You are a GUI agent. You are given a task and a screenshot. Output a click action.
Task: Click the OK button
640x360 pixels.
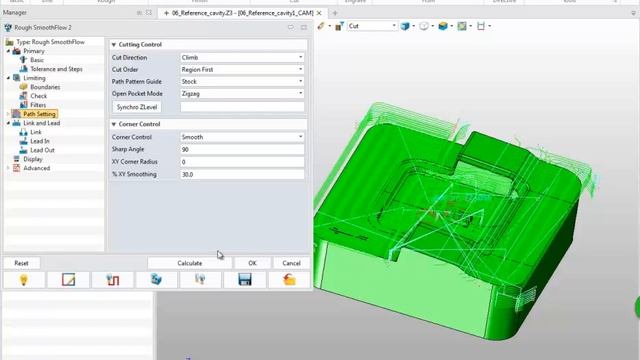point(252,263)
